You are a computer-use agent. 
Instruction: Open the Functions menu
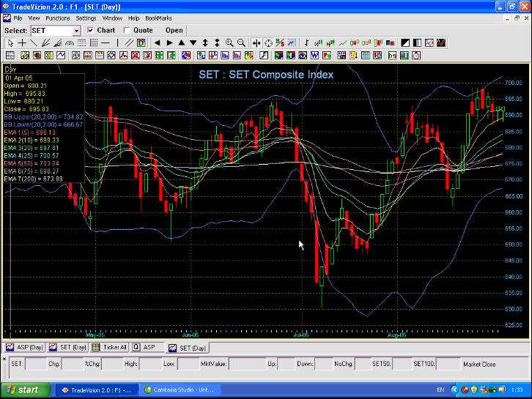pos(58,18)
